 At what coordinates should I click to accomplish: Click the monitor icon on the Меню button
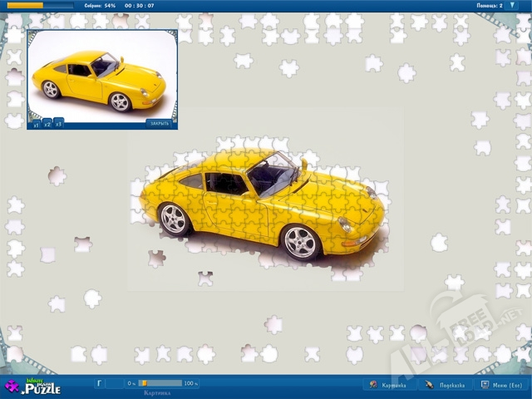(485, 385)
